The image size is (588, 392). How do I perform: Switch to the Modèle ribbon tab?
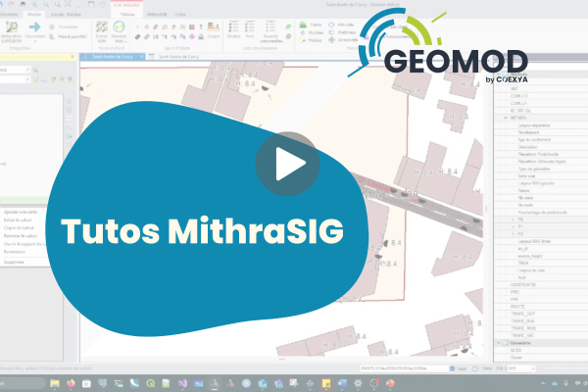tap(34, 15)
